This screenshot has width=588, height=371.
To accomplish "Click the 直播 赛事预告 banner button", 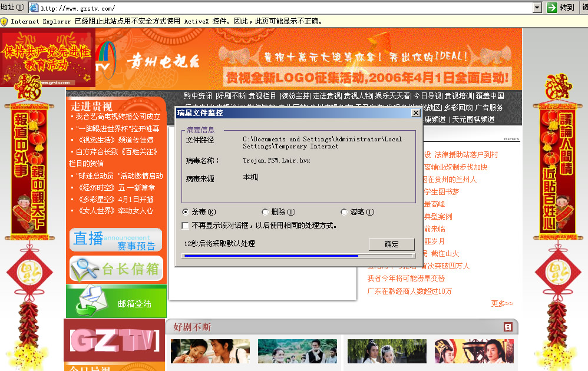I will tap(116, 240).
